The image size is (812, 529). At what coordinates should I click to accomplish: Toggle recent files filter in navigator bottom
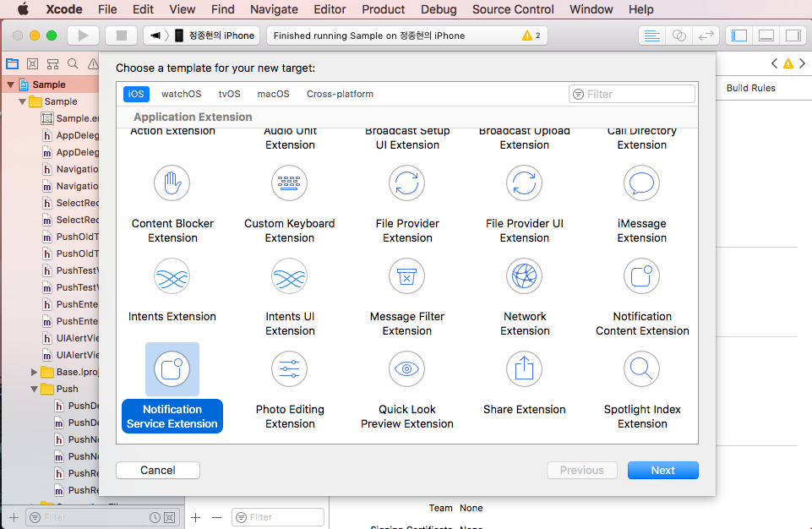point(155,517)
